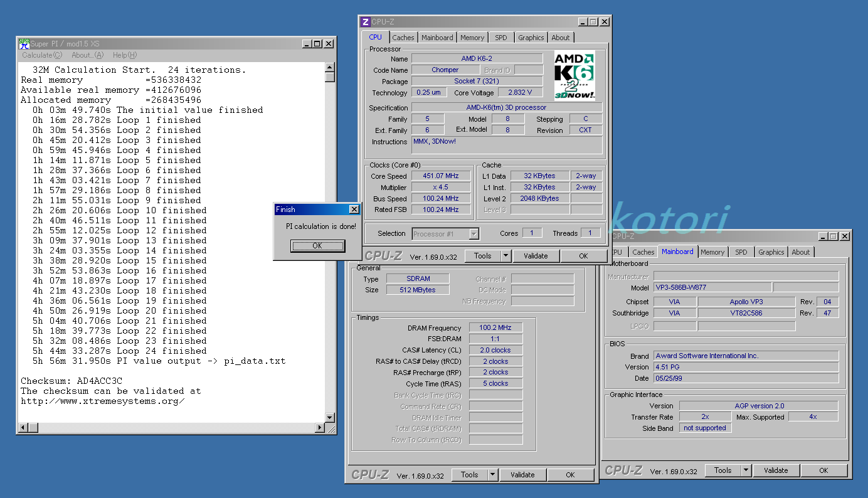Viewport: 868px width, 498px height.
Task: Click OK in CPU tab CPU-Z window
Action: pyautogui.click(x=583, y=256)
